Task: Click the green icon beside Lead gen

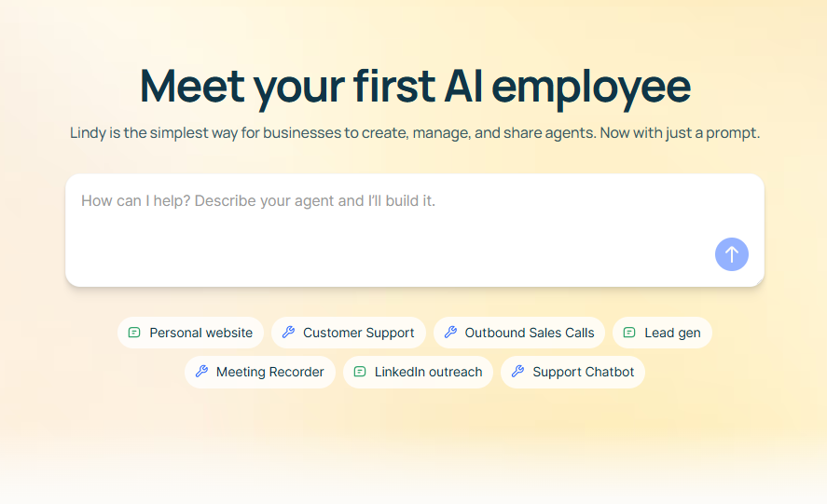Action: tap(629, 333)
